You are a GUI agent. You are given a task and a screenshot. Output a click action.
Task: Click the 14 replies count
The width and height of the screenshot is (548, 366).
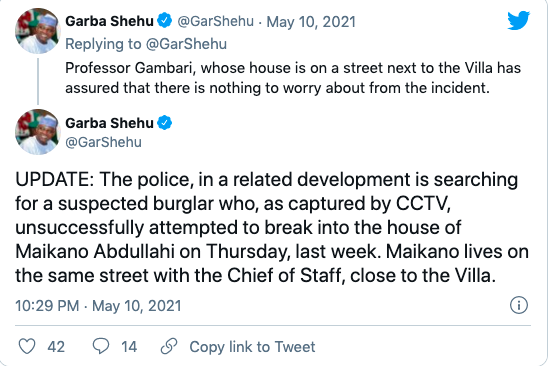[x=129, y=347]
